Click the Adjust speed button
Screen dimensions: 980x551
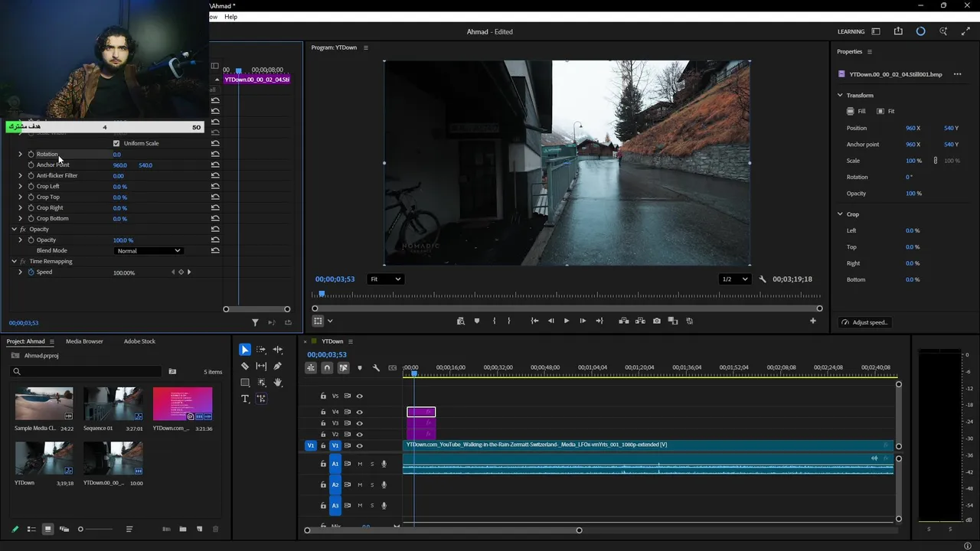click(864, 322)
